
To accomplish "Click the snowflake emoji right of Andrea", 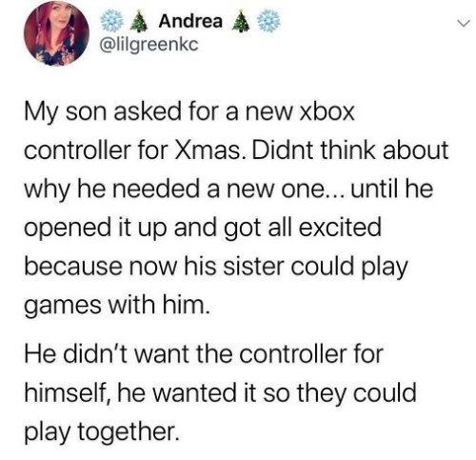I will [269, 21].
